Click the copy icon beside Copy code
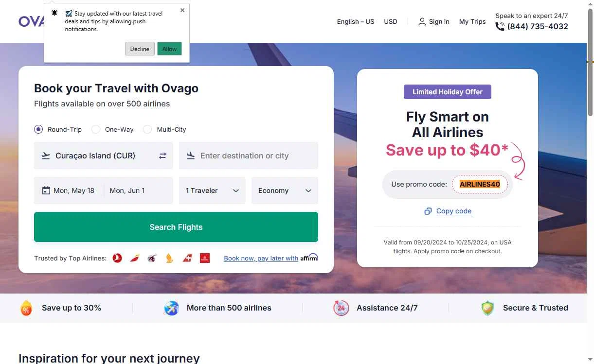Viewport: 594px width, 364px height. 428,211
